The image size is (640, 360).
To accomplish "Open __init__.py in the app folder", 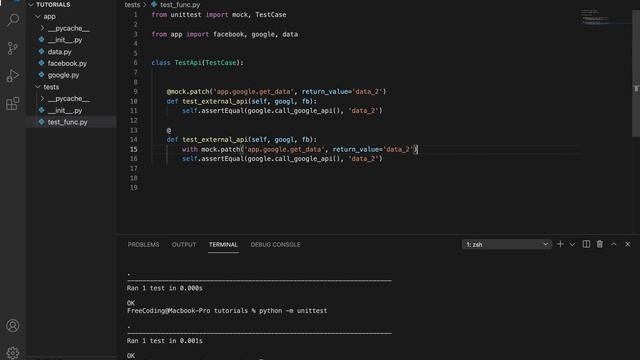I will point(65,40).
